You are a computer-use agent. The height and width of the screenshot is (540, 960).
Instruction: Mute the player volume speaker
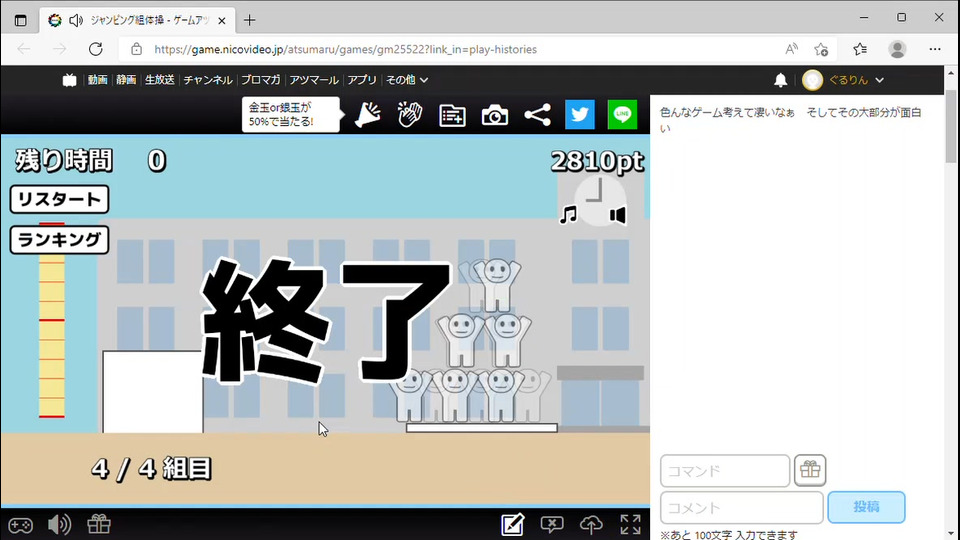[59, 524]
